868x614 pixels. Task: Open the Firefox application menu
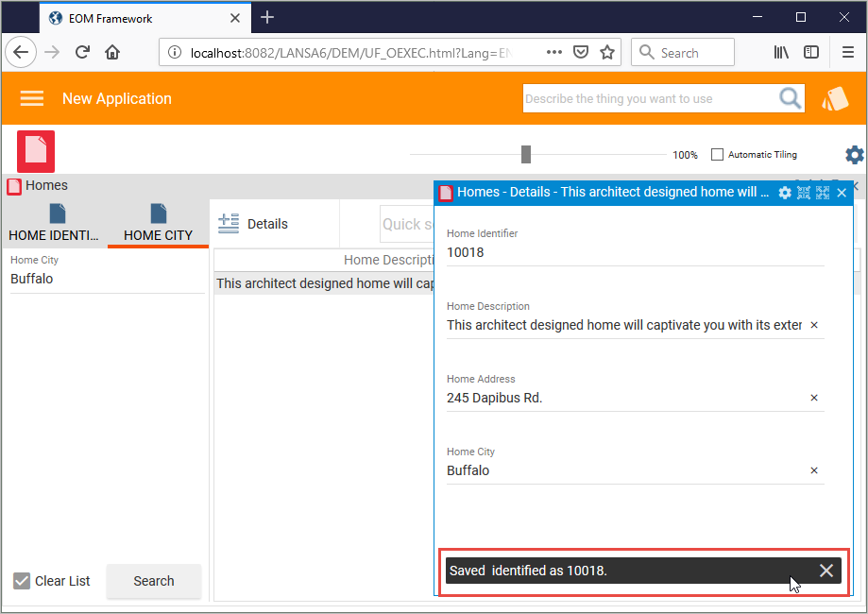click(847, 52)
